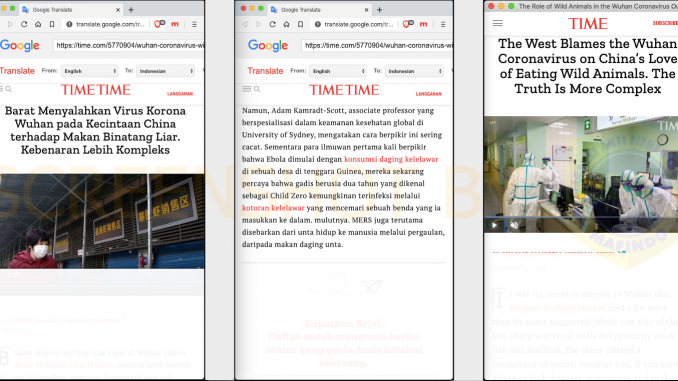
Task: Unmute the video in TIME article
Action: pyautogui.click(x=514, y=225)
